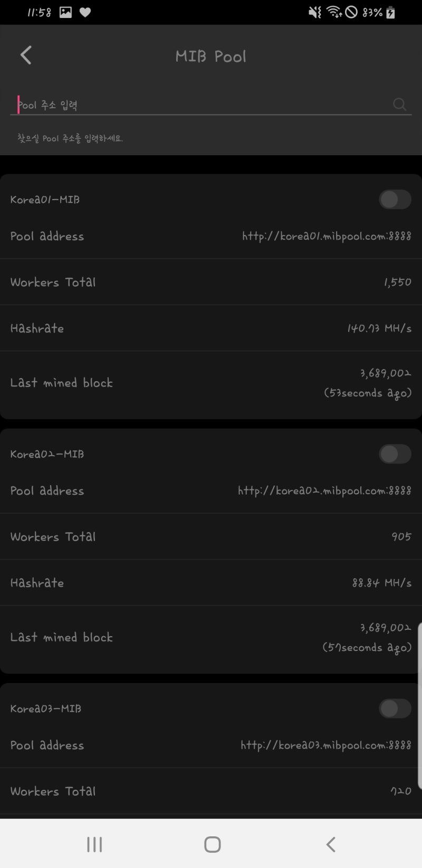Enable the Korea01-MIB pool switch

395,200
